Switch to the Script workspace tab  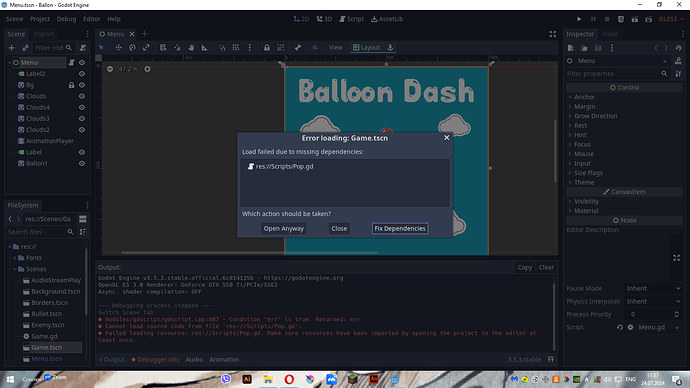352,19
